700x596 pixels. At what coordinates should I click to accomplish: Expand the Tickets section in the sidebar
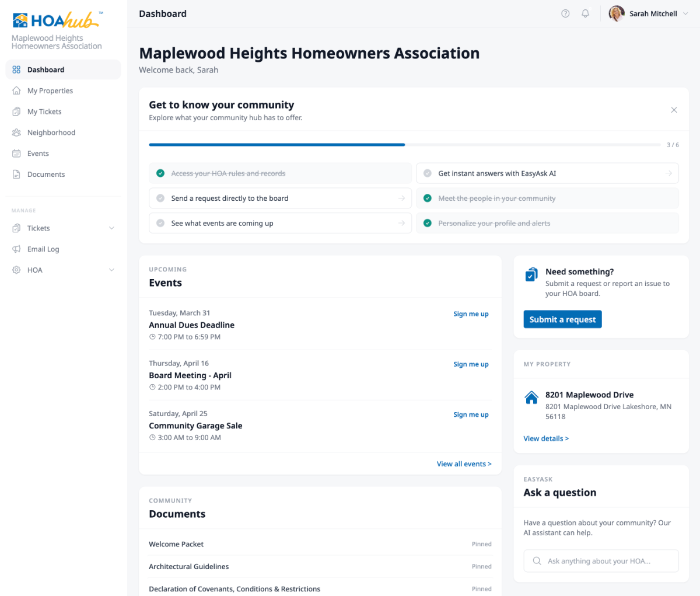point(111,228)
